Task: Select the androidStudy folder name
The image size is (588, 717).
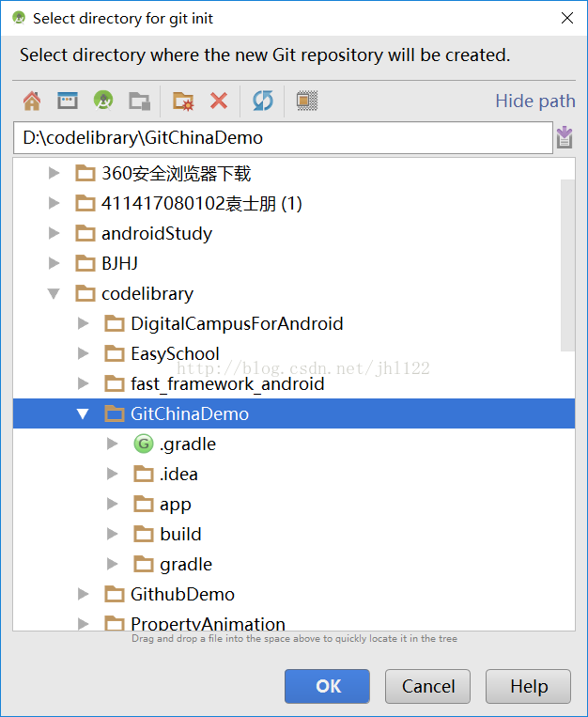Action: click(x=157, y=234)
